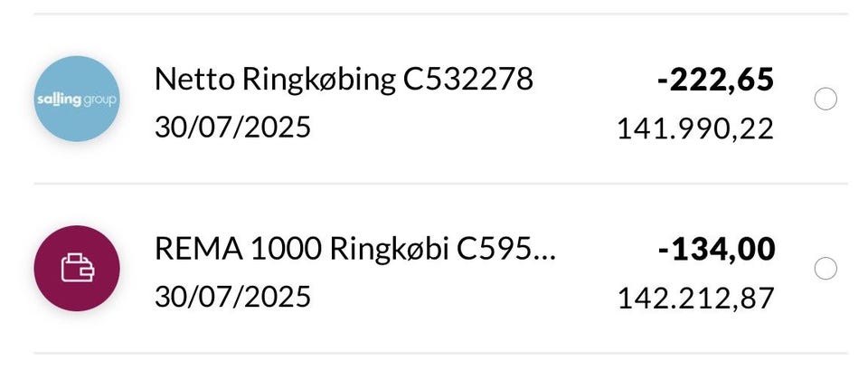Click the 141.990,22 balance

point(695,128)
